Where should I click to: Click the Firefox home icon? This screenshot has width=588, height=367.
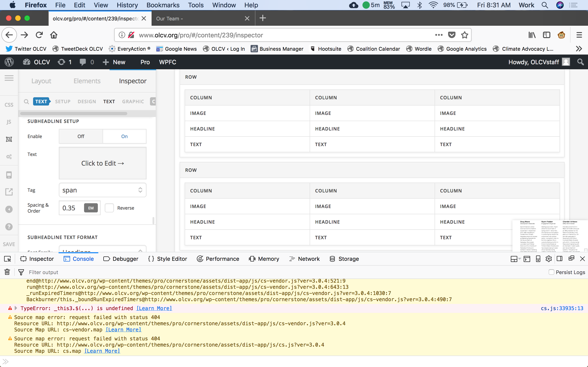tap(54, 35)
